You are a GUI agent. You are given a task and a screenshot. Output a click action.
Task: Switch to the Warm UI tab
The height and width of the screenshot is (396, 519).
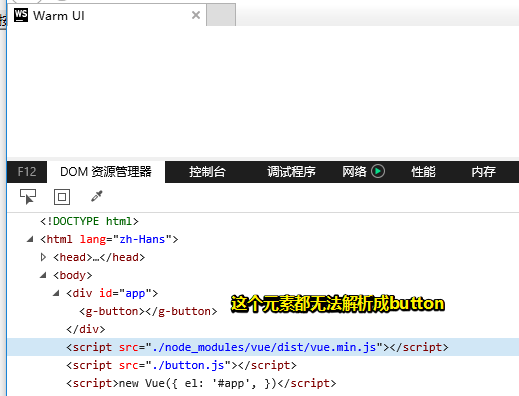point(107,15)
